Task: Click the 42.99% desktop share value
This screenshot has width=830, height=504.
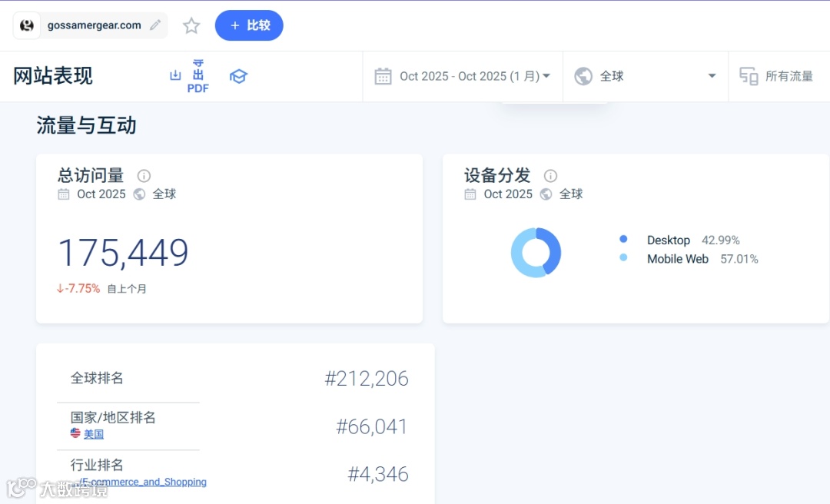Action: coord(720,240)
